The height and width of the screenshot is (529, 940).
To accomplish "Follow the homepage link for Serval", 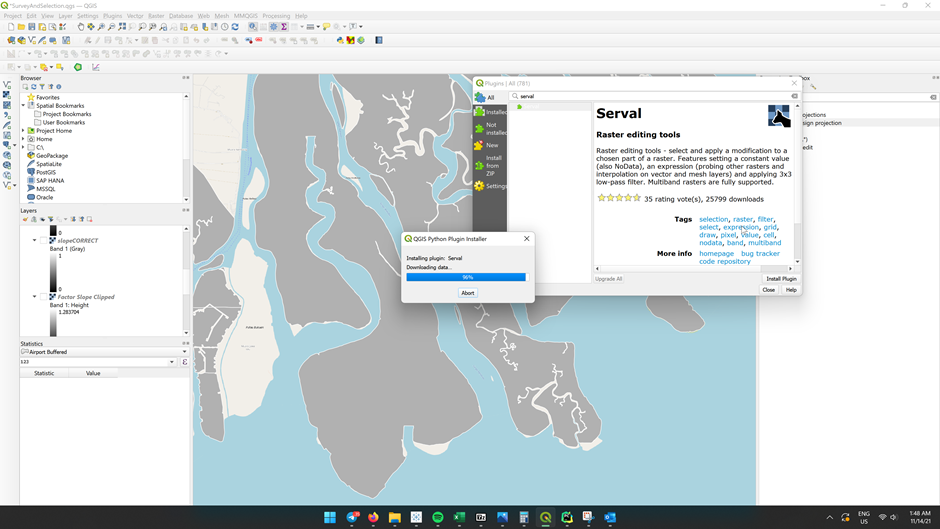I will coord(716,254).
